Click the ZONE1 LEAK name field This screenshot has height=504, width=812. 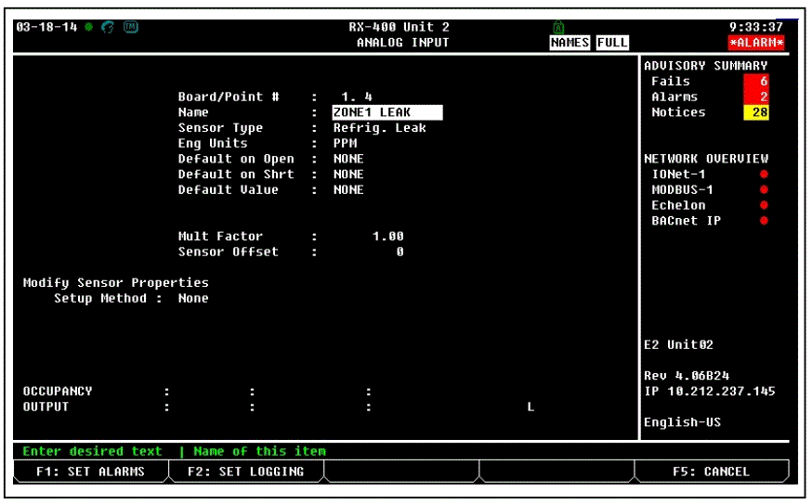tap(387, 112)
